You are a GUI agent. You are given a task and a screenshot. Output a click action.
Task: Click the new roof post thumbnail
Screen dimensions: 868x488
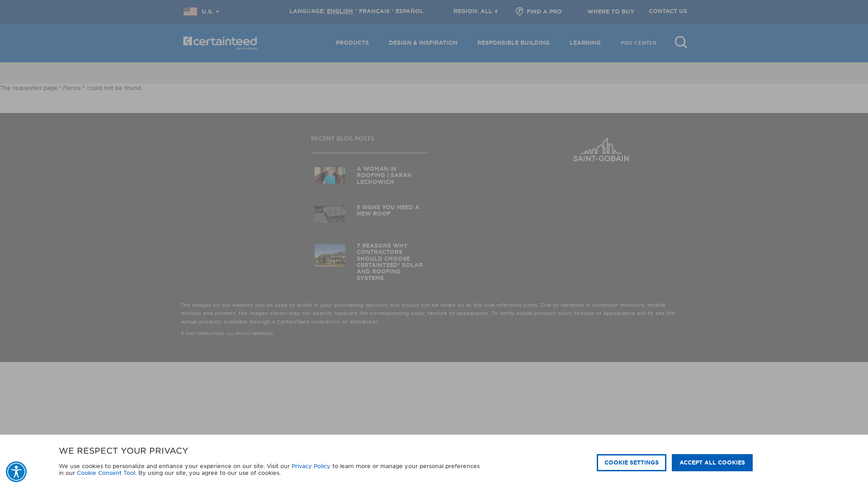point(330,214)
